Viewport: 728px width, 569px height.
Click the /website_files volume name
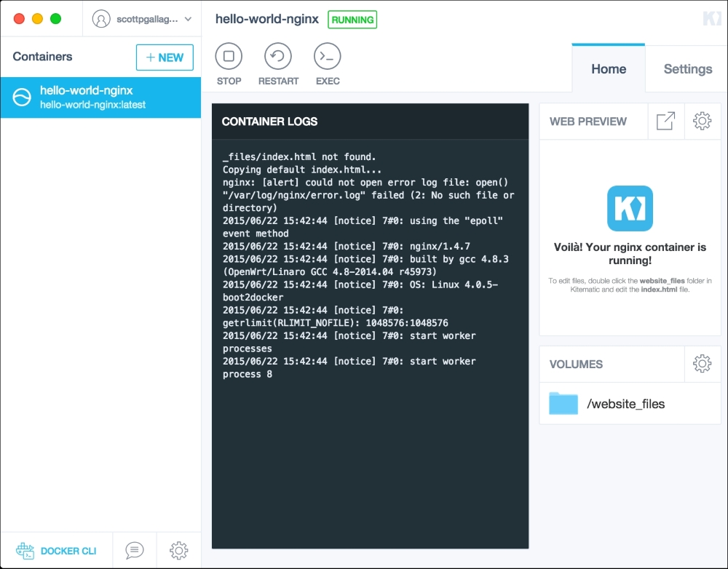tap(625, 404)
